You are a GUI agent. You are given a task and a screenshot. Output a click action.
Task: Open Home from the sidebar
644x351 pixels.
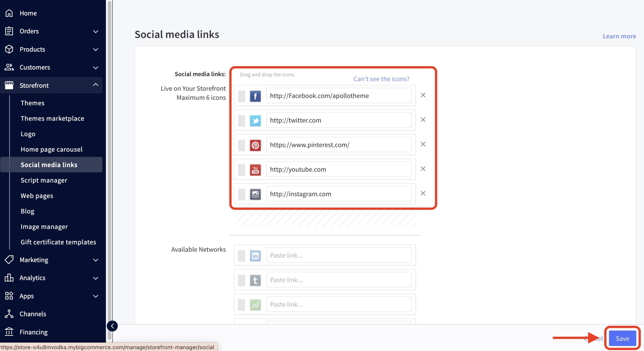pos(28,13)
